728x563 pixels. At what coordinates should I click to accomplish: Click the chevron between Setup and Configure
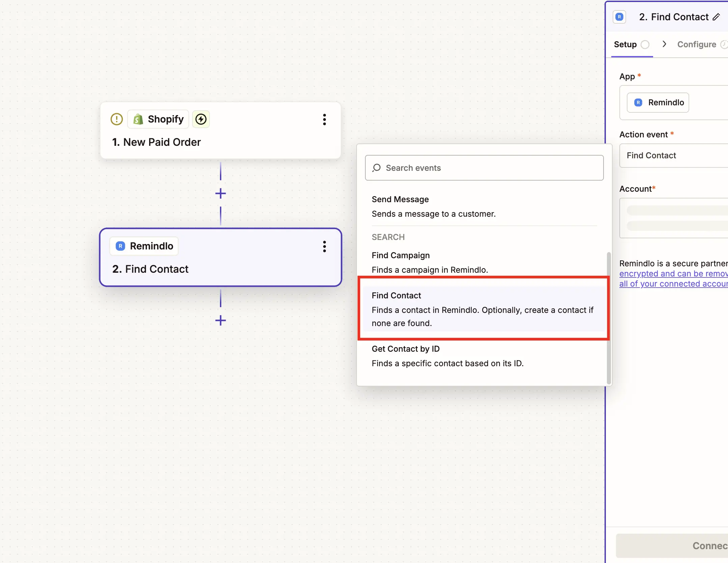(x=664, y=44)
